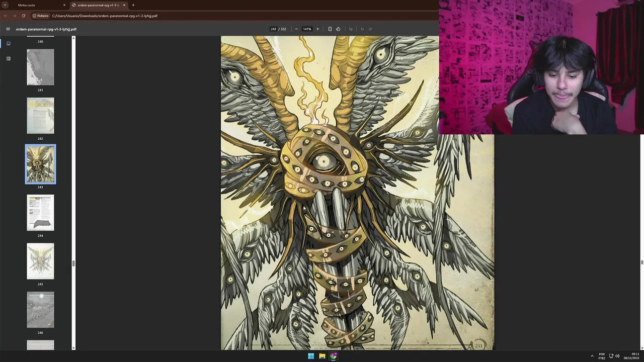Zoom out with the minus icon
Screen dimensions: 644x362
[x=296, y=29]
